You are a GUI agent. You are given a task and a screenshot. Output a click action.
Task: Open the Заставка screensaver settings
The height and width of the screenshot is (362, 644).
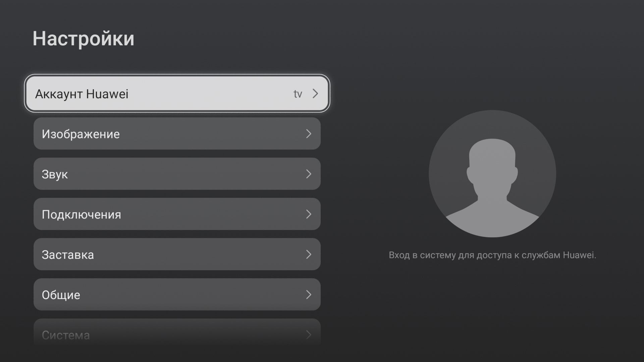point(177,254)
